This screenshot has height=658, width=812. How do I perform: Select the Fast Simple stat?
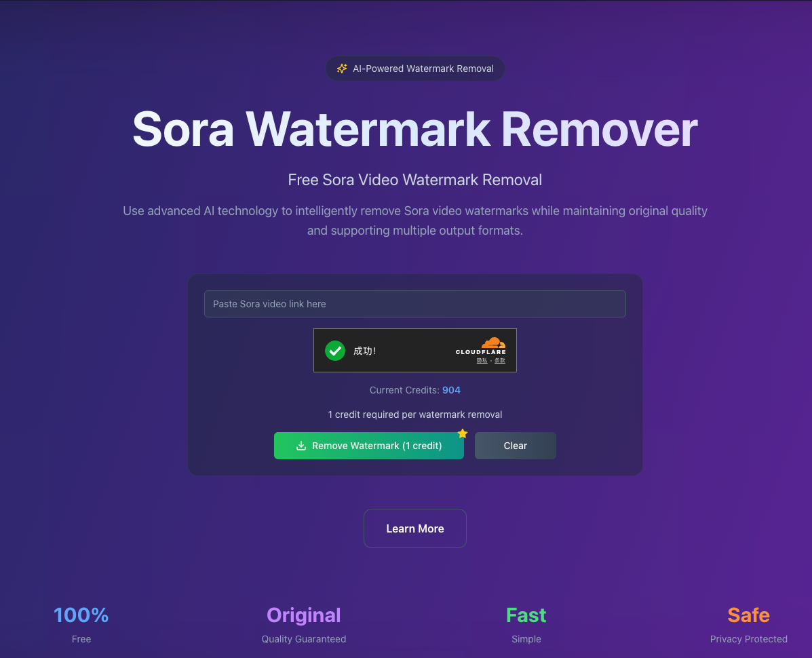(526, 624)
